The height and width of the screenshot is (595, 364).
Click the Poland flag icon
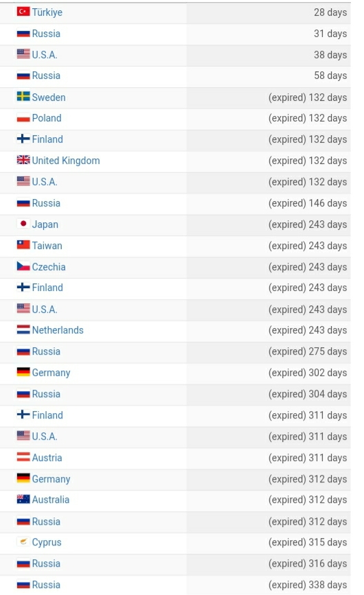point(23,118)
